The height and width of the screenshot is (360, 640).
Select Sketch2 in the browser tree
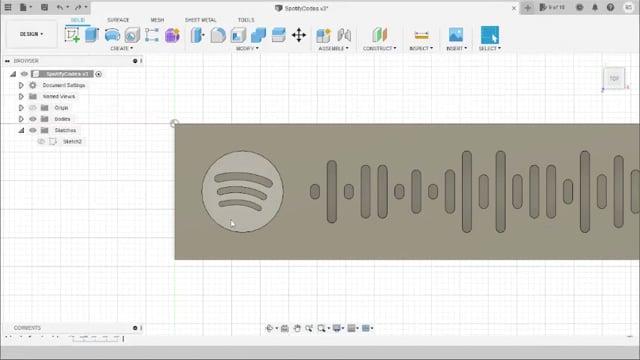click(72, 141)
